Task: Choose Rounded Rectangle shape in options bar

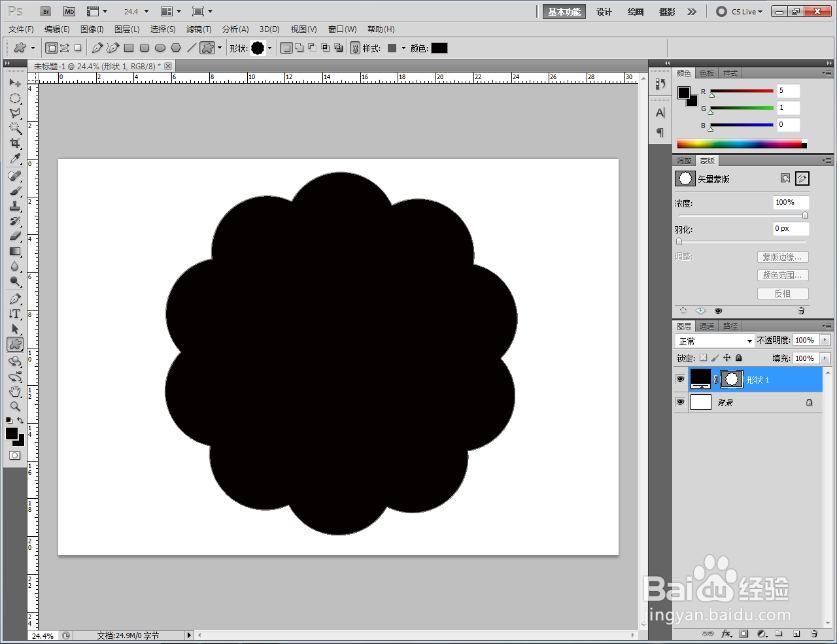Action: 145,48
